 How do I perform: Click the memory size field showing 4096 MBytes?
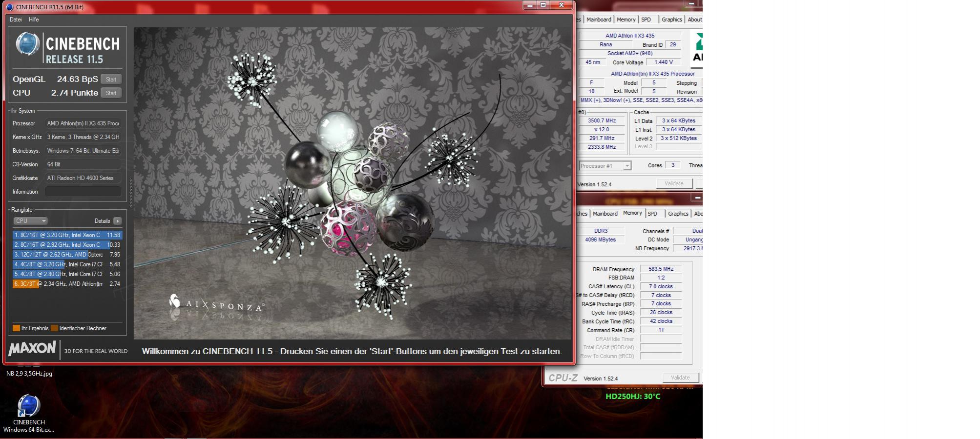click(601, 239)
